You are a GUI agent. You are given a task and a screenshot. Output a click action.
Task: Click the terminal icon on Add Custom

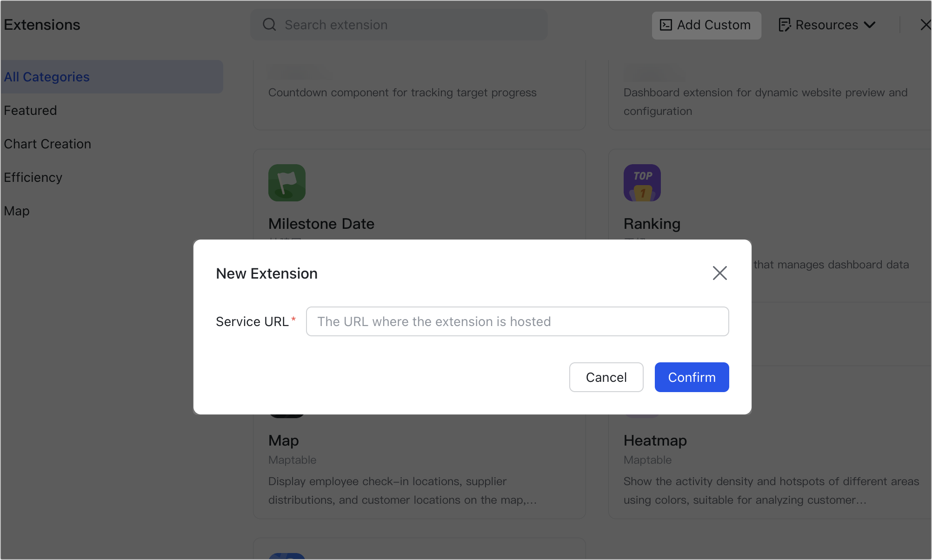point(666,25)
